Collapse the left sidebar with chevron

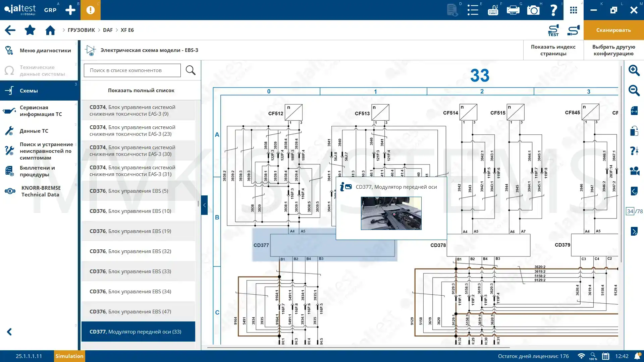[x=9, y=332]
